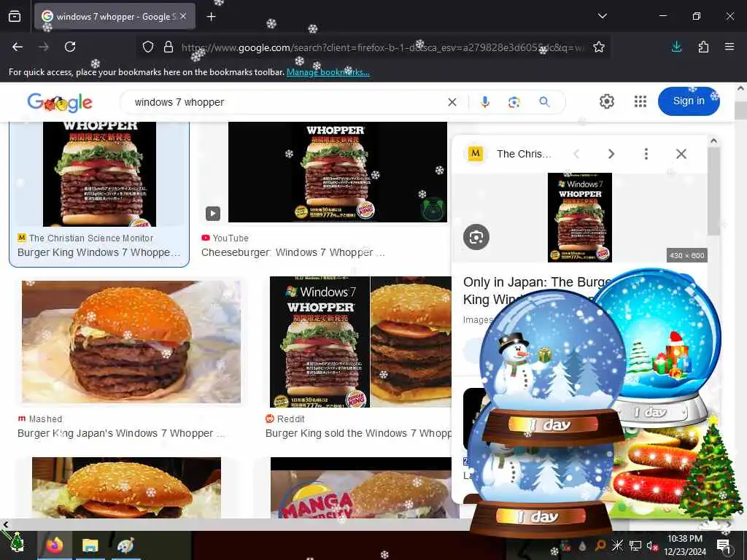Start a search by voice
The width and height of the screenshot is (747, 560).
[484, 102]
